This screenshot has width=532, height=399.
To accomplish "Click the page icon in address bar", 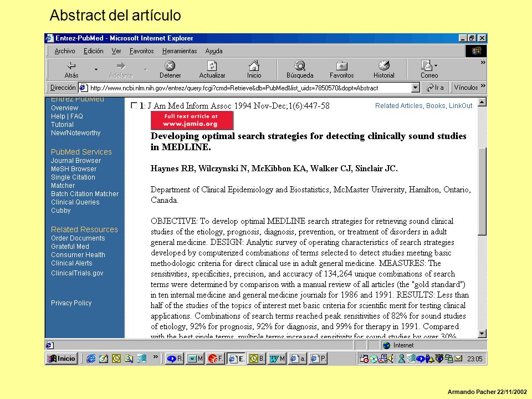I will [84, 88].
